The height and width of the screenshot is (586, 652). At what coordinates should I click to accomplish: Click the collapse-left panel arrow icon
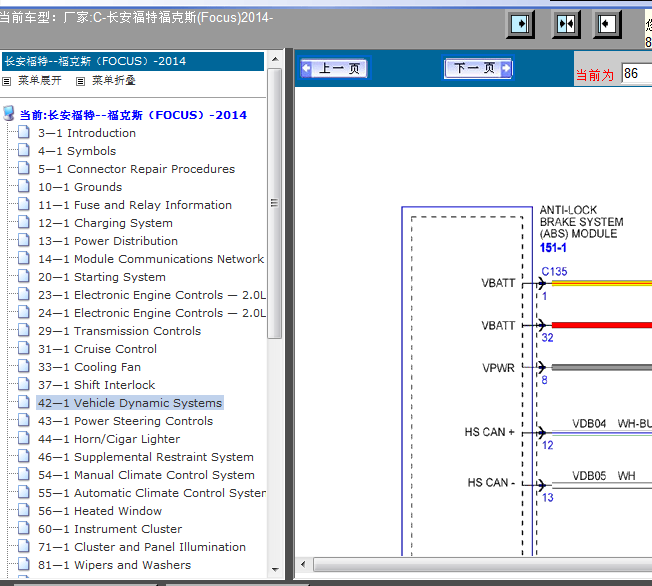click(x=607, y=24)
